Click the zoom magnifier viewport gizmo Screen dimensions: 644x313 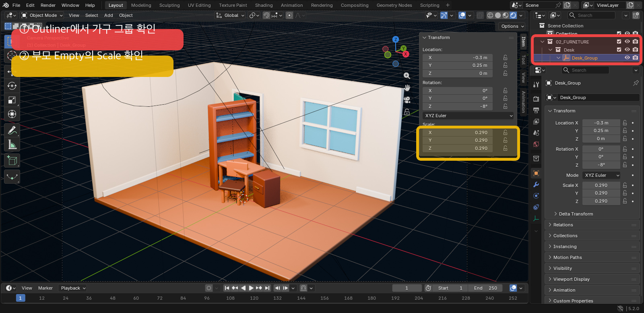pyautogui.click(x=407, y=76)
